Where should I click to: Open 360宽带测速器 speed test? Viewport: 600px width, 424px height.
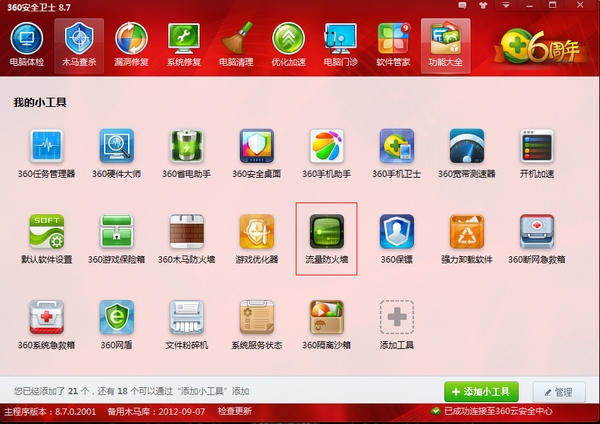(466, 153)
